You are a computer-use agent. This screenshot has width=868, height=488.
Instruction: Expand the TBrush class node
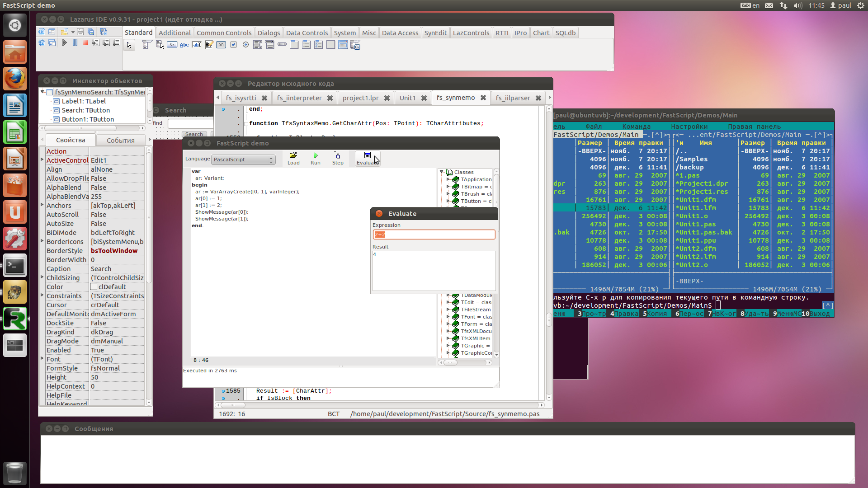(x=448, y=194)
